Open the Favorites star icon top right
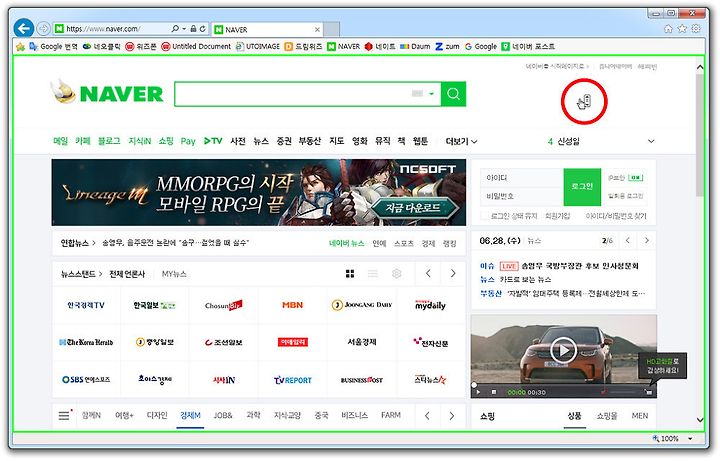Viewport: 720px width, 461px height. [682, 29]
